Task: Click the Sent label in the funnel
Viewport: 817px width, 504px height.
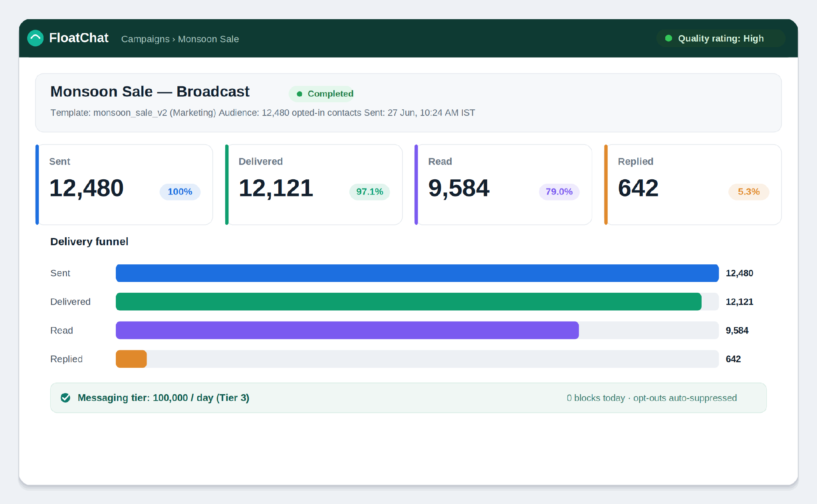Action: coord(60,273)
